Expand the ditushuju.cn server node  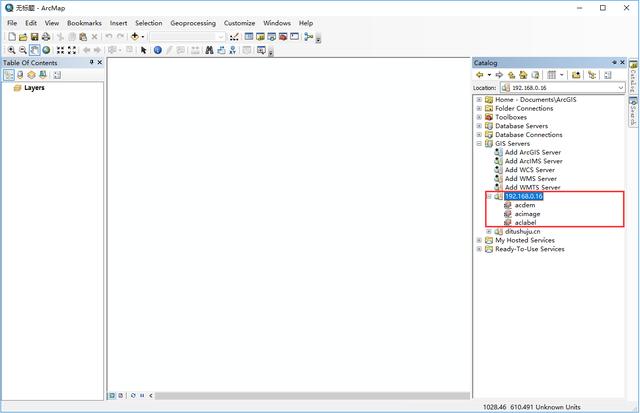tap(489, 231)
